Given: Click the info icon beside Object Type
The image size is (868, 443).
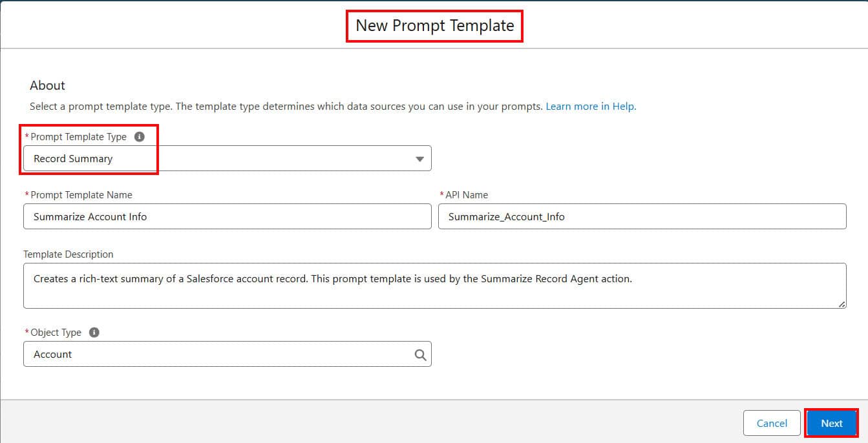Looking at the screenshot, I should [x=94, y=332].
